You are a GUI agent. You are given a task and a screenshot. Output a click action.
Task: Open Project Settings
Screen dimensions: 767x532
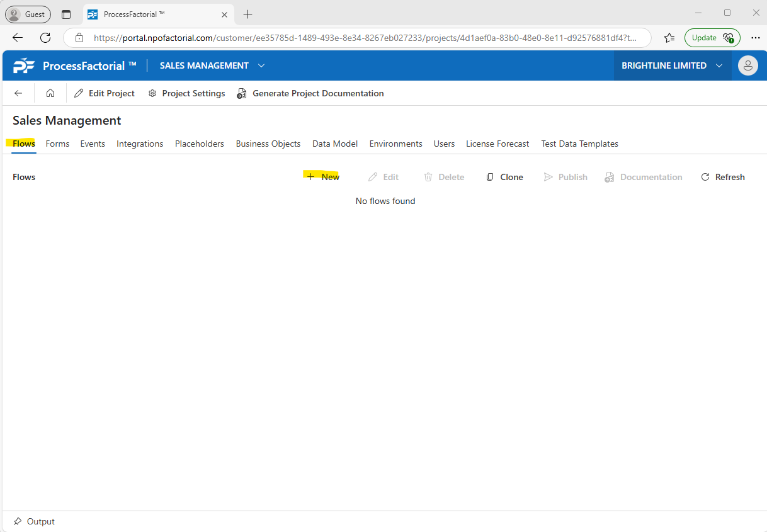tap(186, 93)
